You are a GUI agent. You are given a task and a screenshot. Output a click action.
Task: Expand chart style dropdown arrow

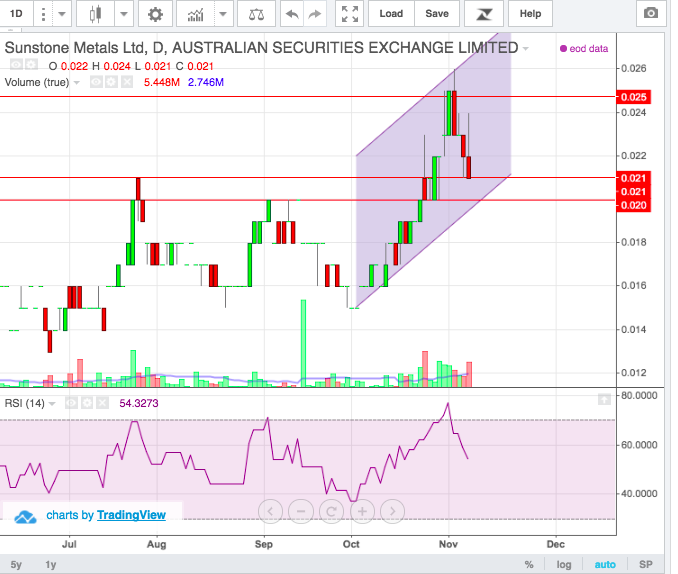124,14
